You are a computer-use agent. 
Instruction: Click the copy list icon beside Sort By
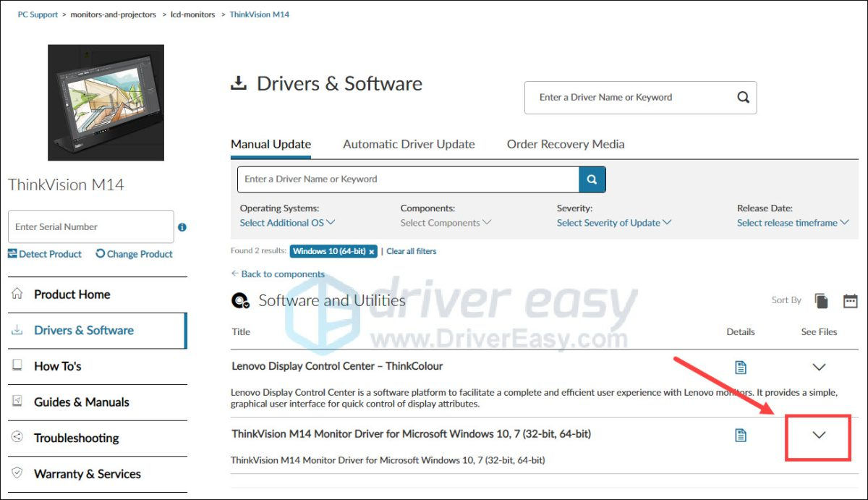click(821, 300)
